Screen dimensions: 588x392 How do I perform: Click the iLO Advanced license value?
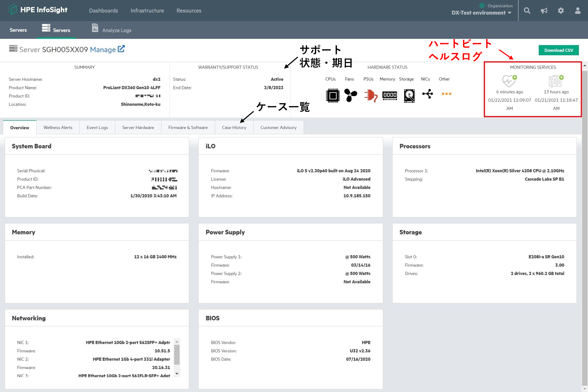[x=356, y=179]
